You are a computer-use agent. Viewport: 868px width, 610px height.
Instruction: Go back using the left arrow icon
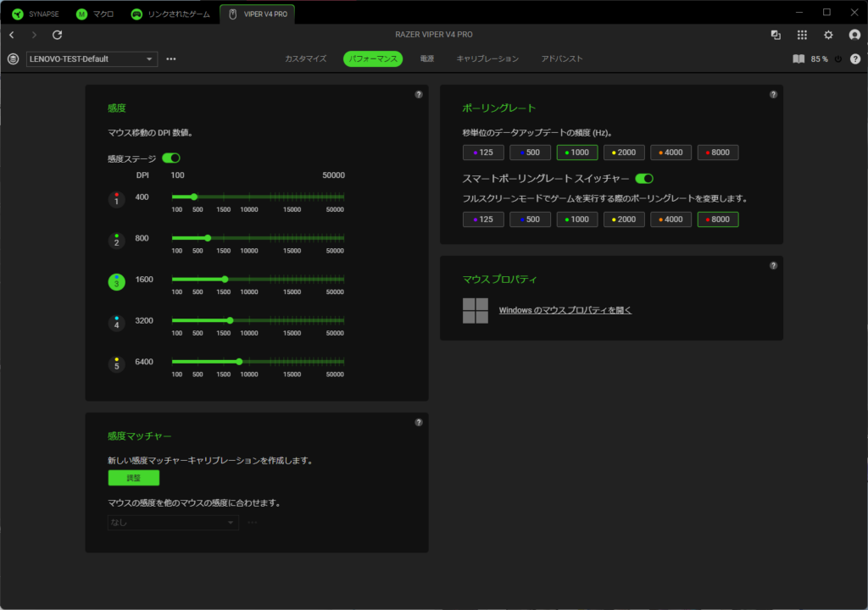point(12,35)
